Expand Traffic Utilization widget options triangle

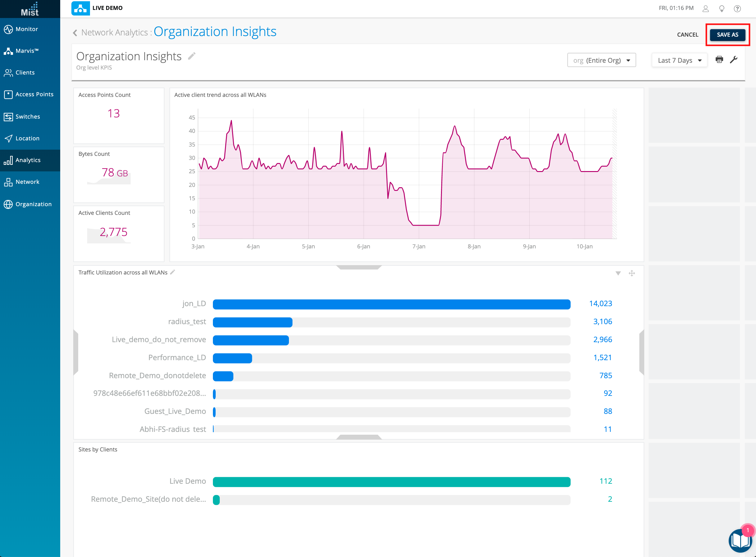tap(618, 274)
